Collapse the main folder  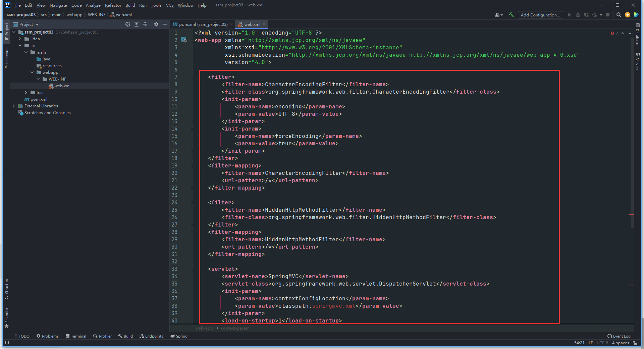26,52
